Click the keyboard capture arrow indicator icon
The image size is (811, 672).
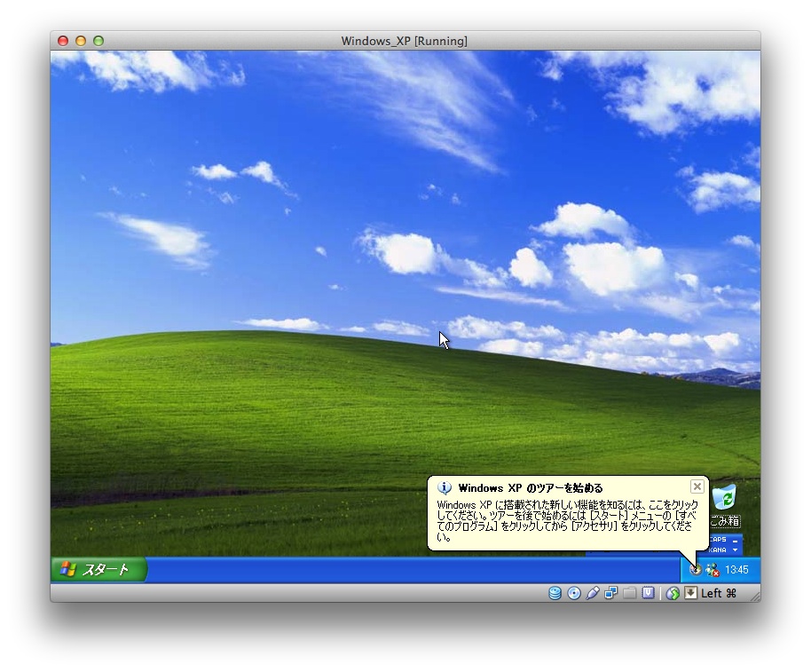(690, 594)
